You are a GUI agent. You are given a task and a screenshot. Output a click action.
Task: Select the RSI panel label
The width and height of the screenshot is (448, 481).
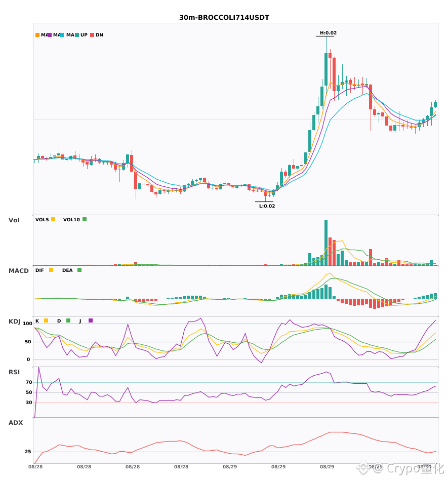pos(14,372)
